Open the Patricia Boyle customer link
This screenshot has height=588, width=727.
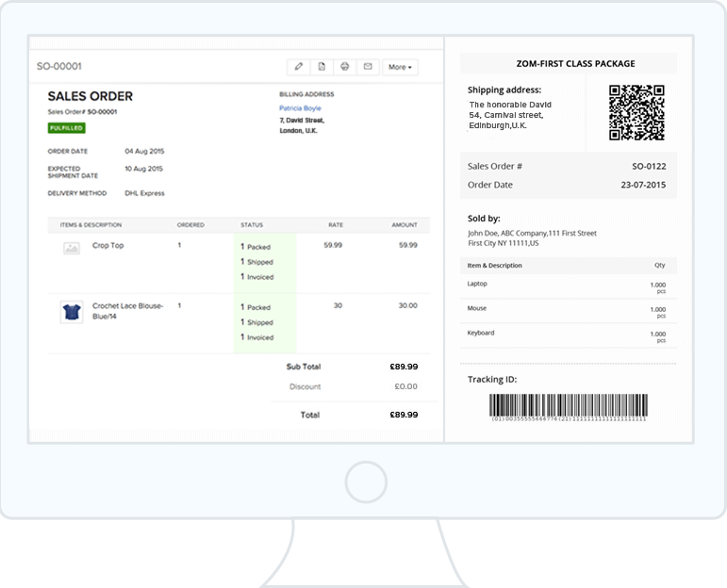tap(300, 108)
